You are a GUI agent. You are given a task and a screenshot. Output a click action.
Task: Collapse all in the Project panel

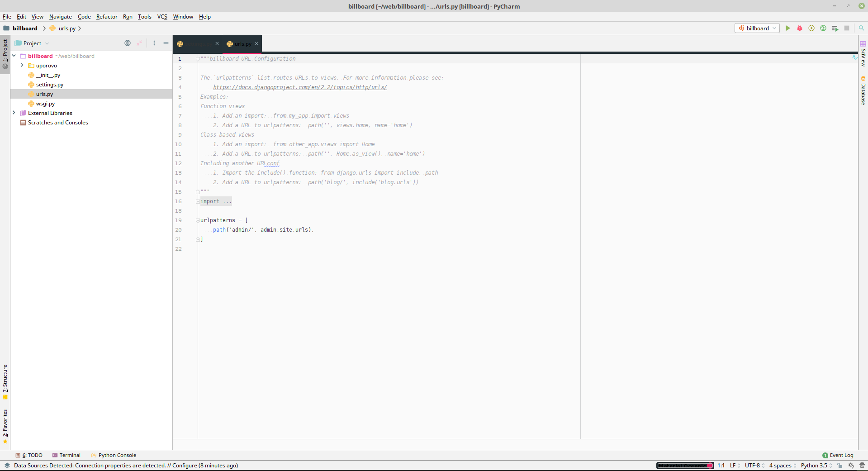point(139,43)
